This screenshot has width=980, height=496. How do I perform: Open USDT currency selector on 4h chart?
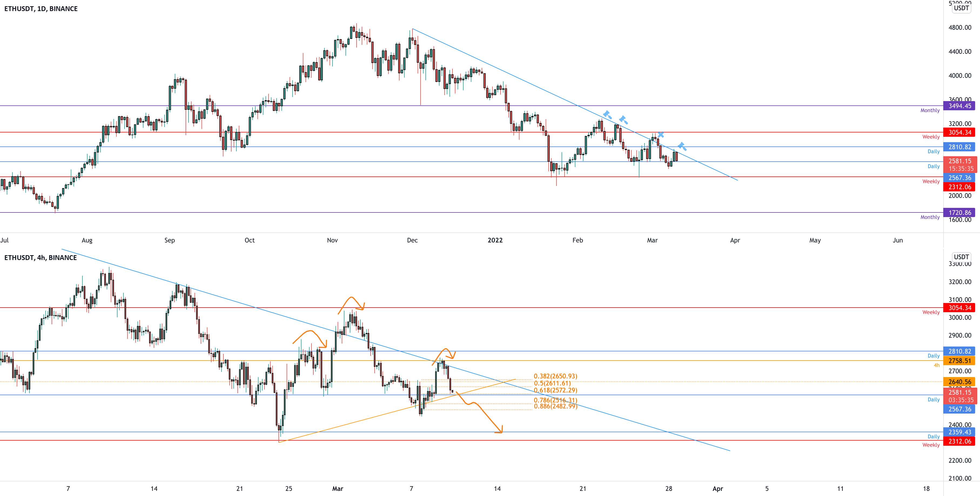pos(961,257)
